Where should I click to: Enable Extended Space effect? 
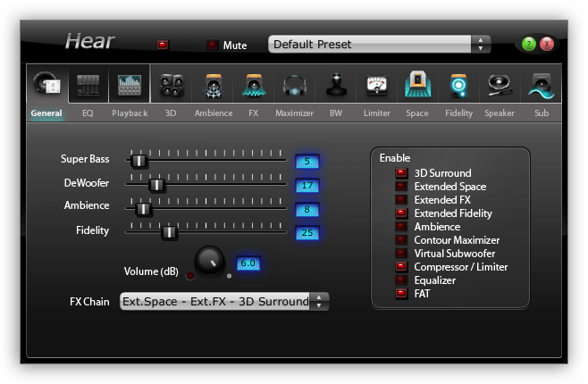tap(400, 186)
